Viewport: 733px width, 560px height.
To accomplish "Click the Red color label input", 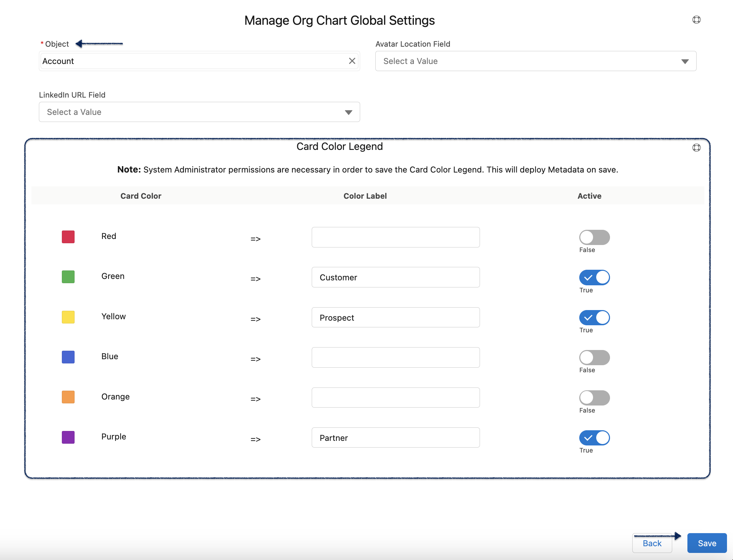I will 395,237.
